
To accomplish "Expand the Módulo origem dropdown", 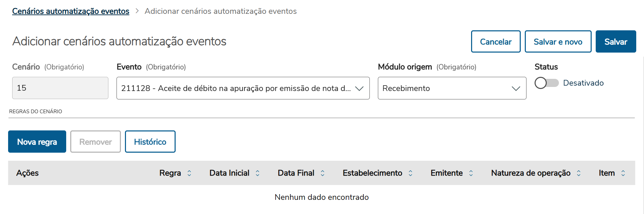I will (452, 88).
